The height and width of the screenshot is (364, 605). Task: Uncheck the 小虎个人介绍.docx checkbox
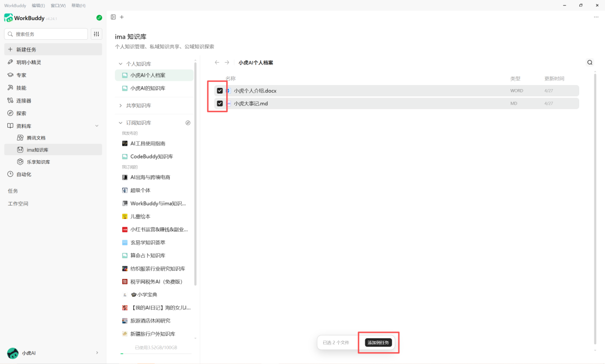tap(220, 91)
